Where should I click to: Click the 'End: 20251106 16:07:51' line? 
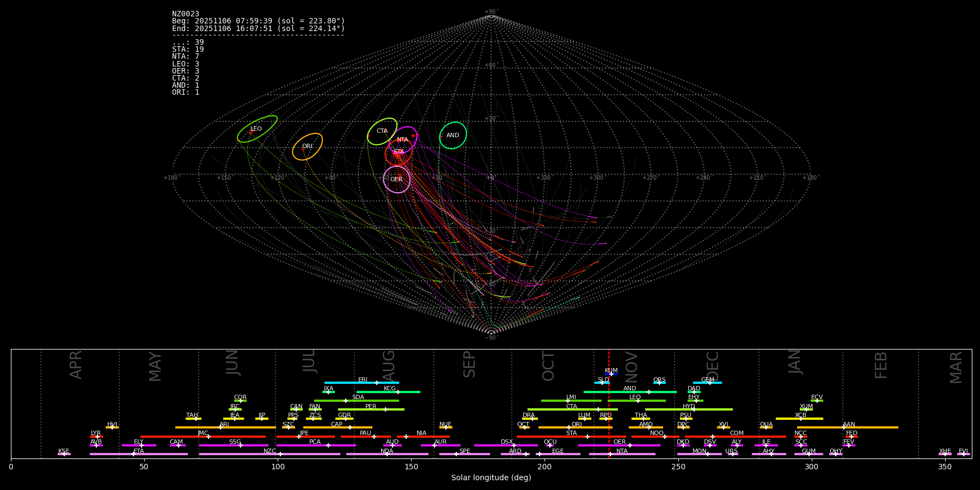[x=259, y=28]
